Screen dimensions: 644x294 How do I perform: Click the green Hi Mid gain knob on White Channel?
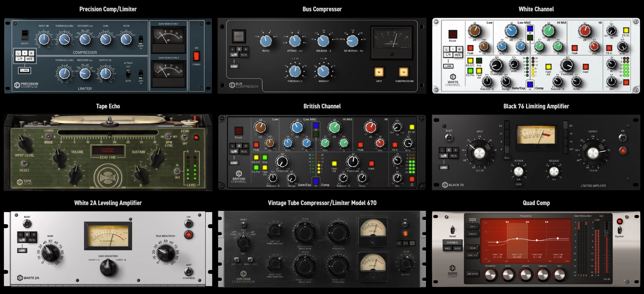548,31
